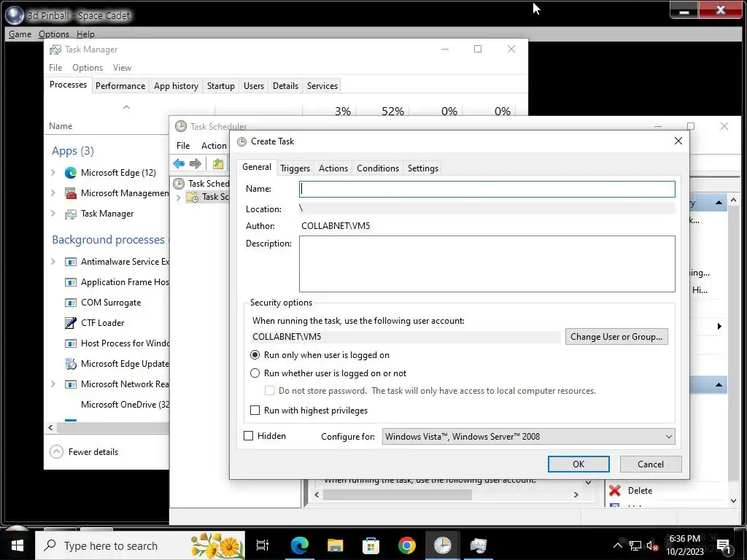Open the Game menu in 3D Pinball

click(20, 34)
